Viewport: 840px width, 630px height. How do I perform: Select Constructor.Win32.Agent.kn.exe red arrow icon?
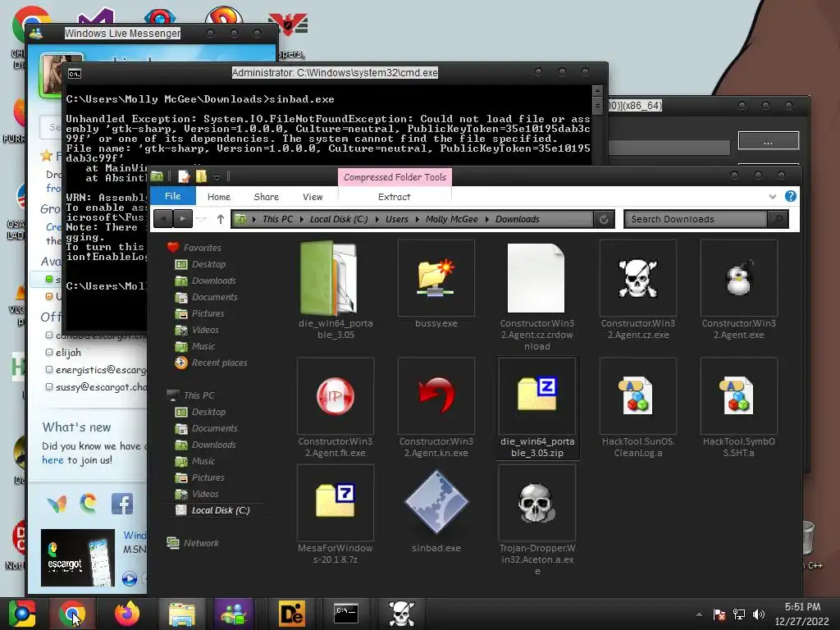point(436,396)
